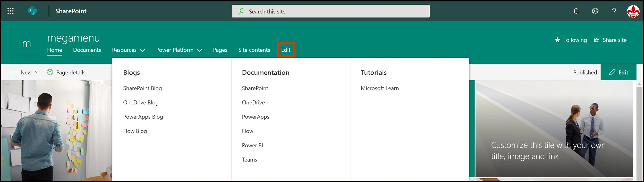Open Flow under Documentation
This screenshot has height=182, width=644.
pyautogui.click(x=248, y=131)
